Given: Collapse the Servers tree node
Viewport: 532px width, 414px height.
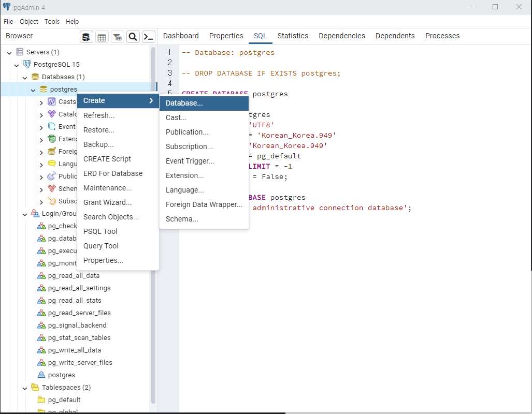Looking at the screenshot, I should tap(9, 53).
